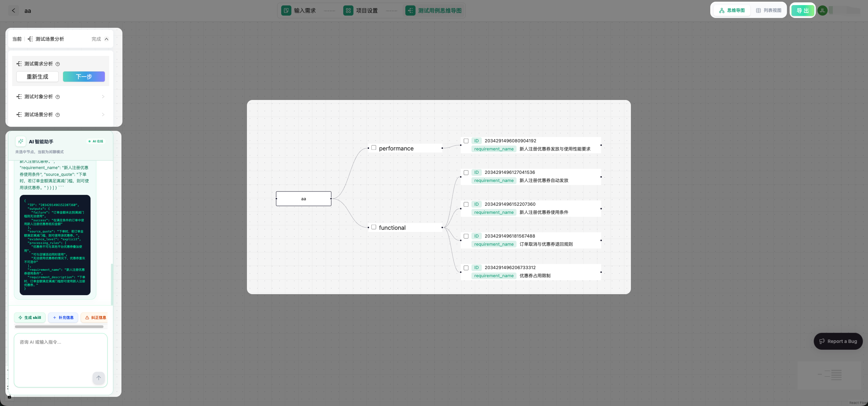
Task: Collapse the 测试场景分析 panel header chevron
Action: pos(107,39)
